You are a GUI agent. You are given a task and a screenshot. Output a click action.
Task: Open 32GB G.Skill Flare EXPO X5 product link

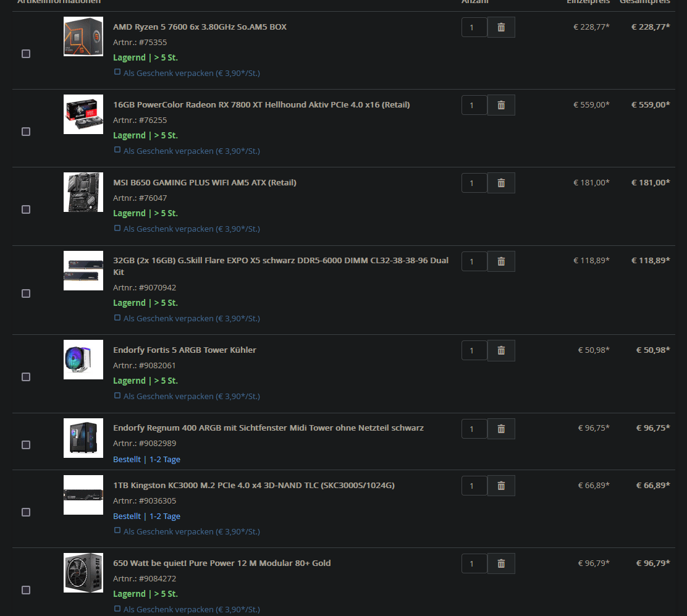tap(281, 266)
